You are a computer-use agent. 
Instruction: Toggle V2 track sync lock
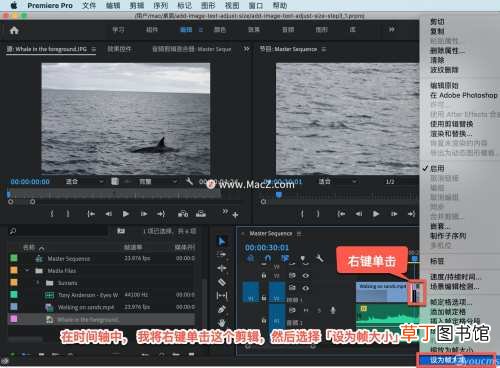292,276
